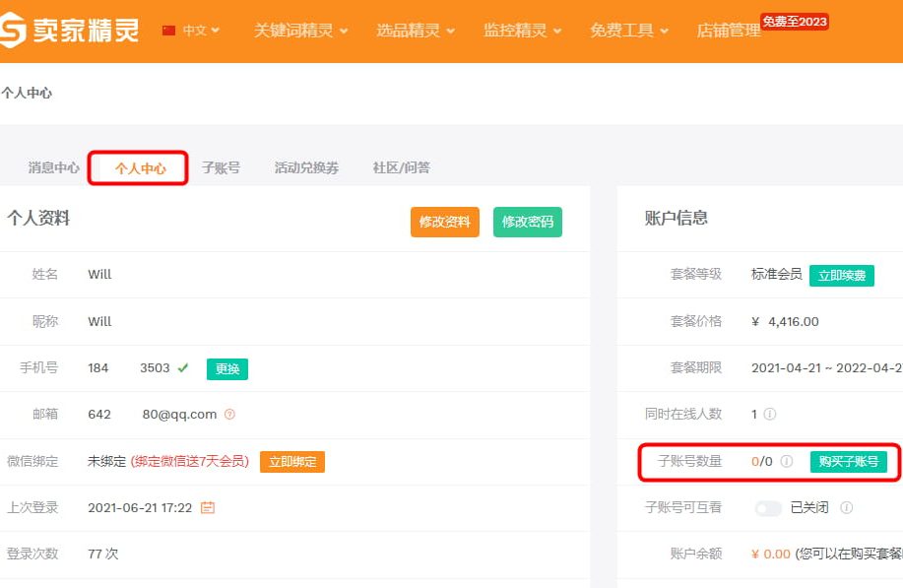Viewport: 903px width, 588px height.
Task: Expand the 关键词精灵 dropdown menu
Action: point(300,31)
